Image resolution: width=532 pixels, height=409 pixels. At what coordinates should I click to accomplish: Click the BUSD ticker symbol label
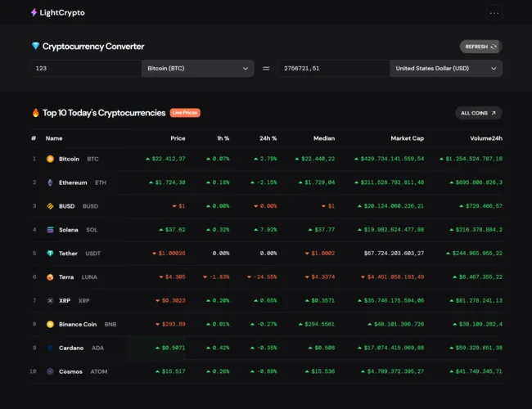coord(90,206)
